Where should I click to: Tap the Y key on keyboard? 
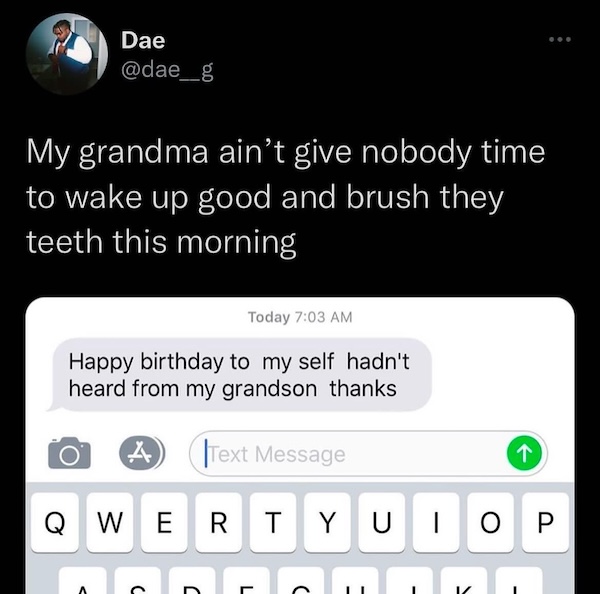pos(327,522)
